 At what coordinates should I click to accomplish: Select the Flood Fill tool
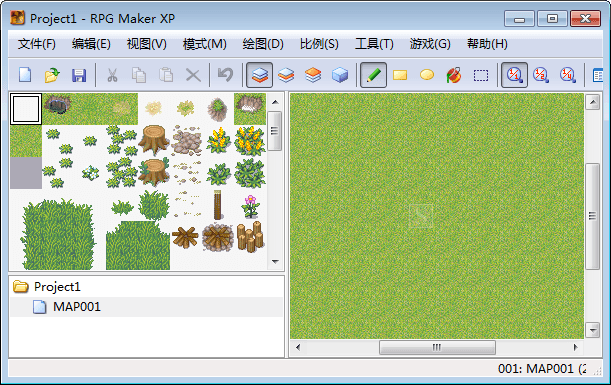point(454,75)
